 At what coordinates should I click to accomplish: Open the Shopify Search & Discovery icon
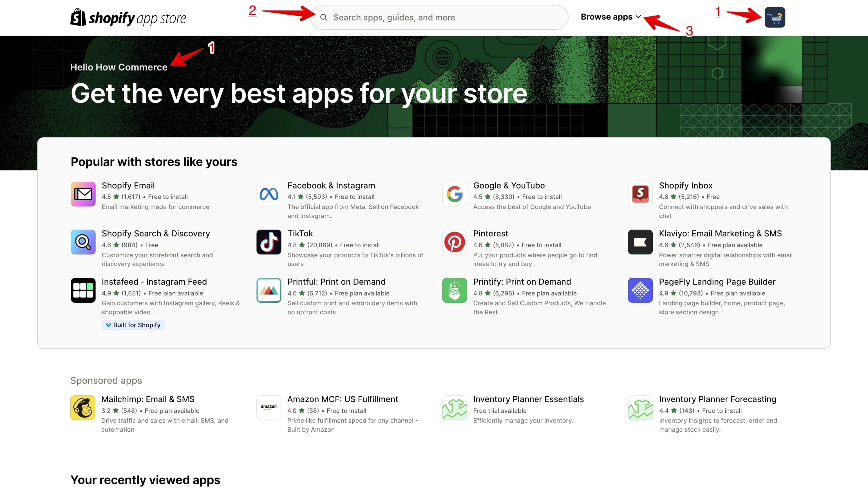(83, 242)
